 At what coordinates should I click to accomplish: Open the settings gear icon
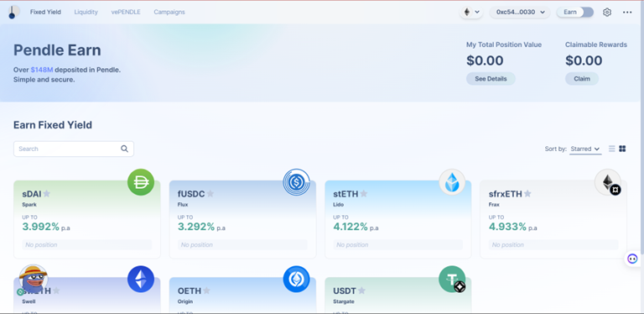tap(606, 13)
